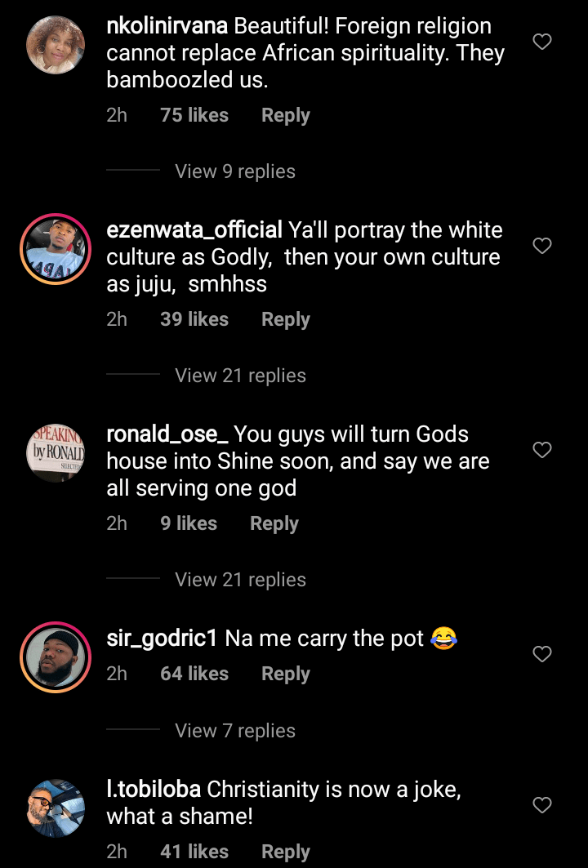Tap the heart on ezenwata_official's comment
The width and height of the screenshot is (588, 868).
(542, 246)
